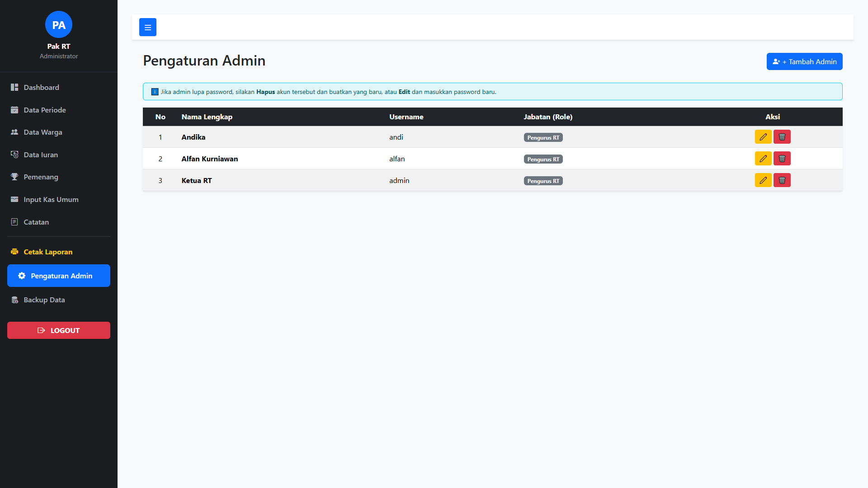The image size is (868, 488).
Task: Click the red LOGOUT button
Action: click(59, 330)
